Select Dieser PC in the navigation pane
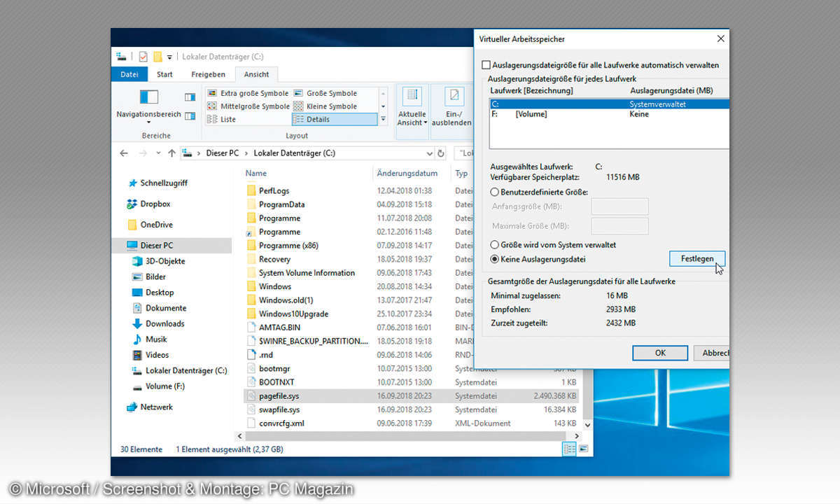The height and width of the screenshot is (504, 840). (x=171, y=246)
